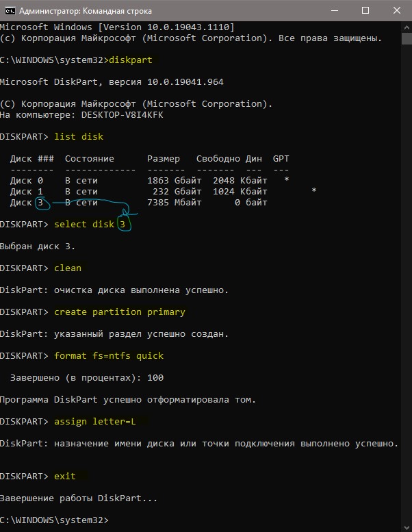Click the computer name 'DESKTOP-V8I4KFK'
Screen dimensions: 412x532
tap(123, 115)
